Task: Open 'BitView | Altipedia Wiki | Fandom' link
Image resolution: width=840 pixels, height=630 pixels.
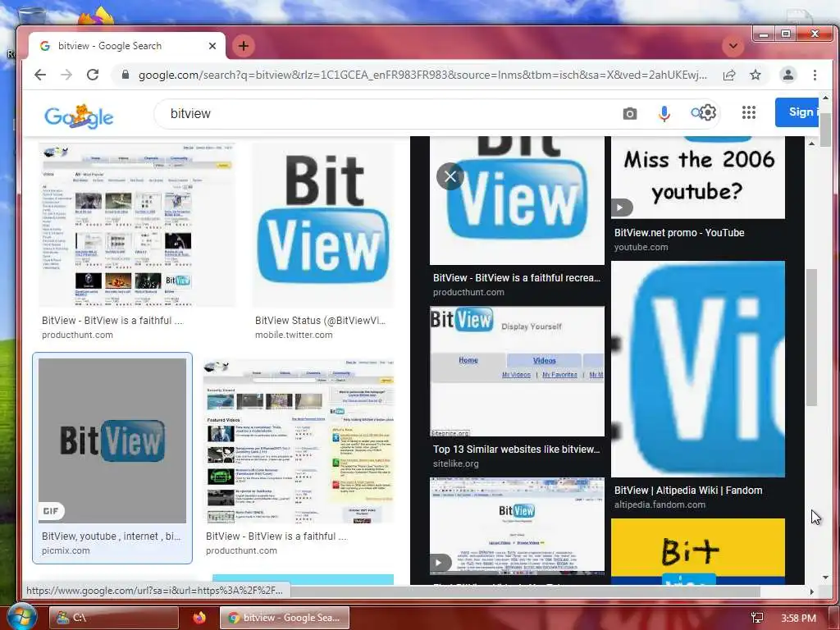Action: click(688, 491)
